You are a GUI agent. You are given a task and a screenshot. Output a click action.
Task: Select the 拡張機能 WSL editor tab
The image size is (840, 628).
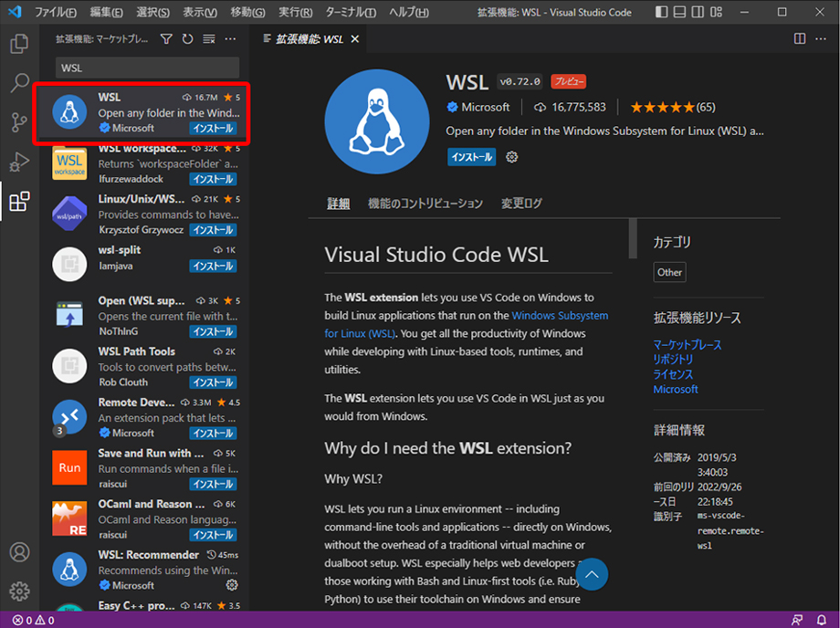point(310,39)
